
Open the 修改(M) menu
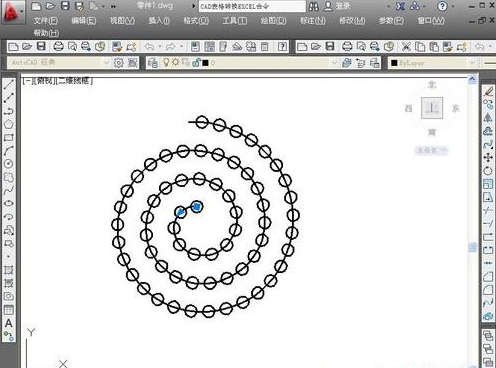[352, 21]
